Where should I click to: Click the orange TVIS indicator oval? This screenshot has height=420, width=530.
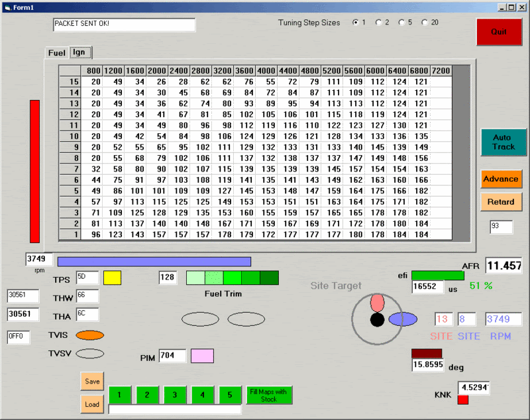[90, 335]
